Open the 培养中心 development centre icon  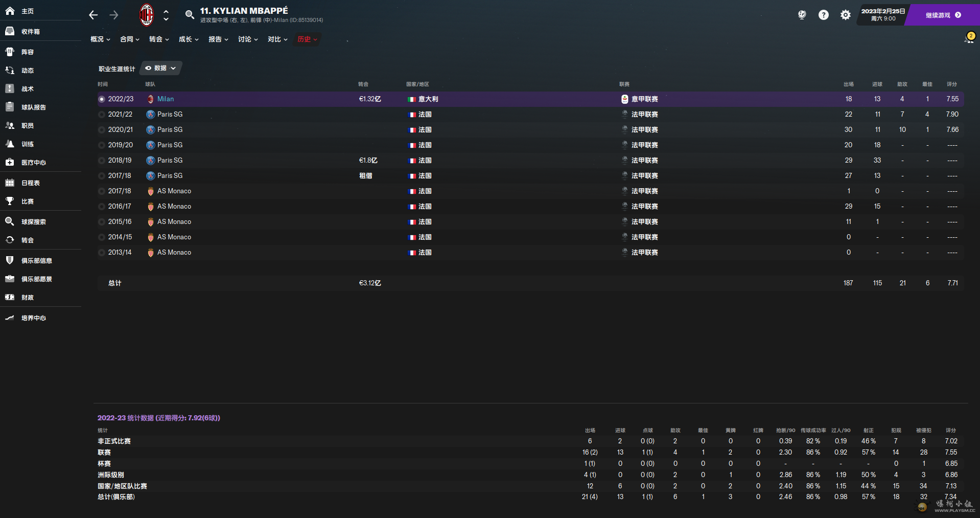click(x=10, y=318)
